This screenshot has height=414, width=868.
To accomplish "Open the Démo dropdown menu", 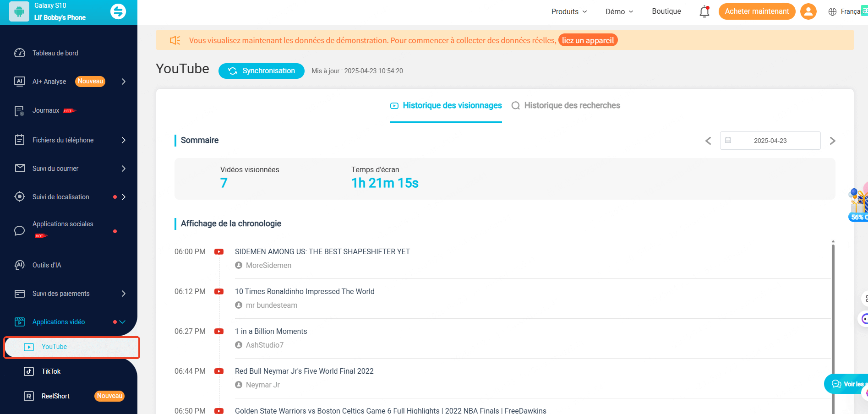I will point(619,11).
